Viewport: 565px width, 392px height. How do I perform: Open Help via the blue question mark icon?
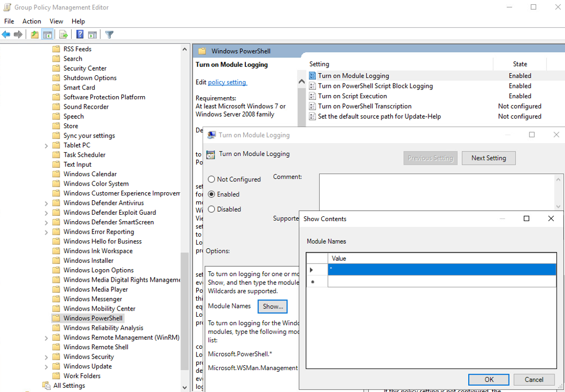[x=80, y=34]
